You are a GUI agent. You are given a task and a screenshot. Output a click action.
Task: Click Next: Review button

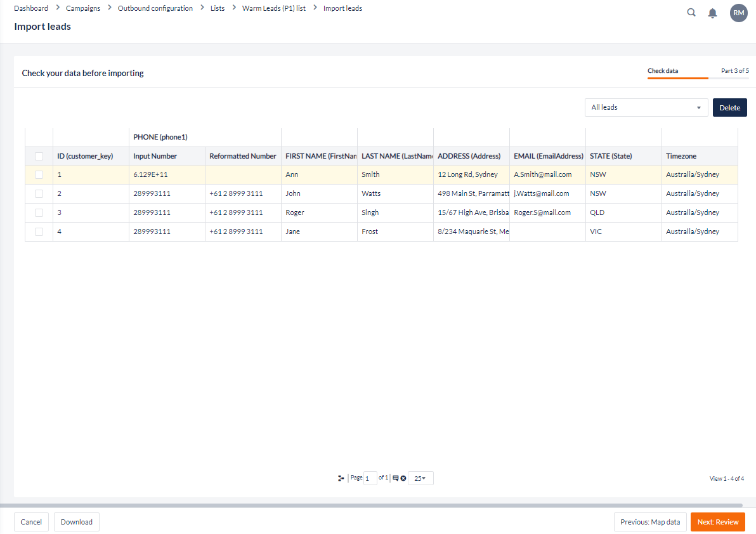coord(717,522)
